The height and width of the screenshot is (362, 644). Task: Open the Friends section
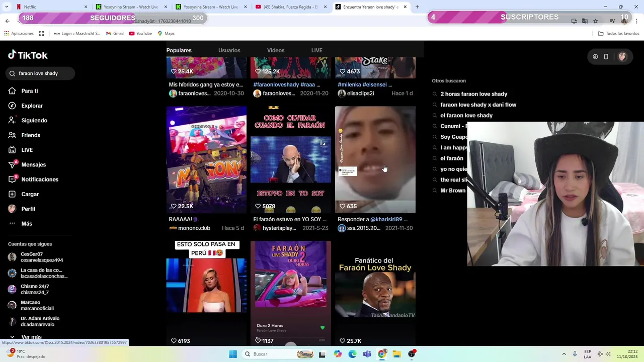pos(24,135)
